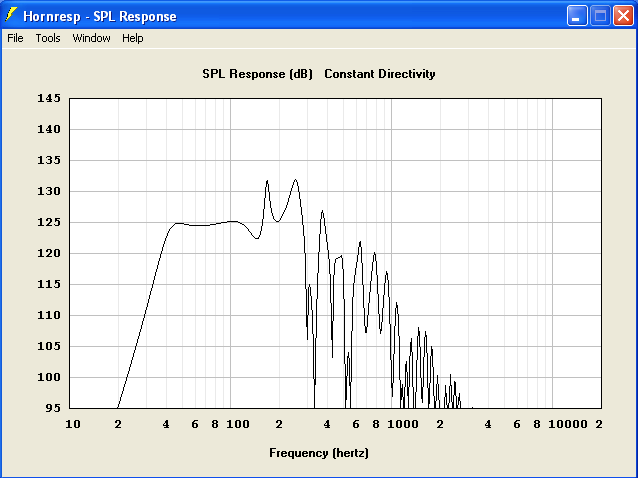Click the 105 dB axis value
This screenshot has height=478, width=638.
click(x=49, y=346)
